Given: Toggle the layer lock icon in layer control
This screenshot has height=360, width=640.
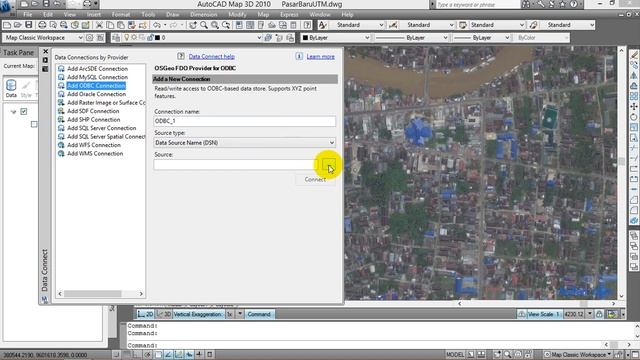Looking at the screenshot, I should click(x=150, y=38).
